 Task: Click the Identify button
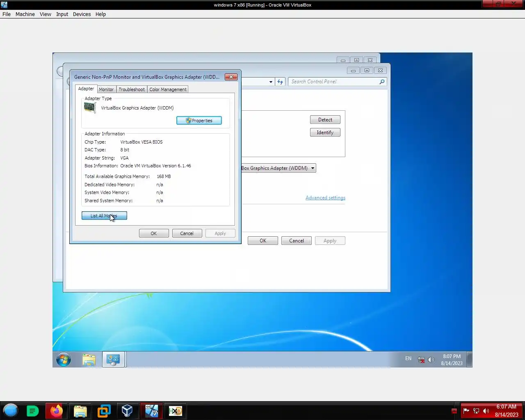325,132
